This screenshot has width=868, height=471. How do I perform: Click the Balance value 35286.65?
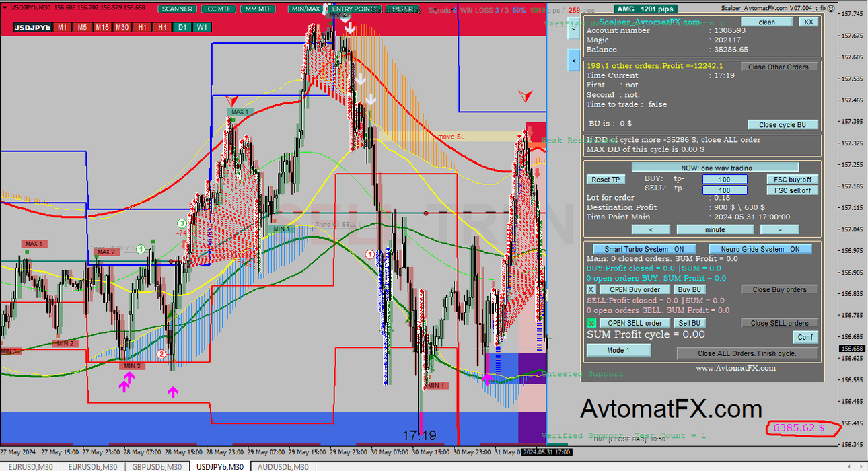(729, 50)
